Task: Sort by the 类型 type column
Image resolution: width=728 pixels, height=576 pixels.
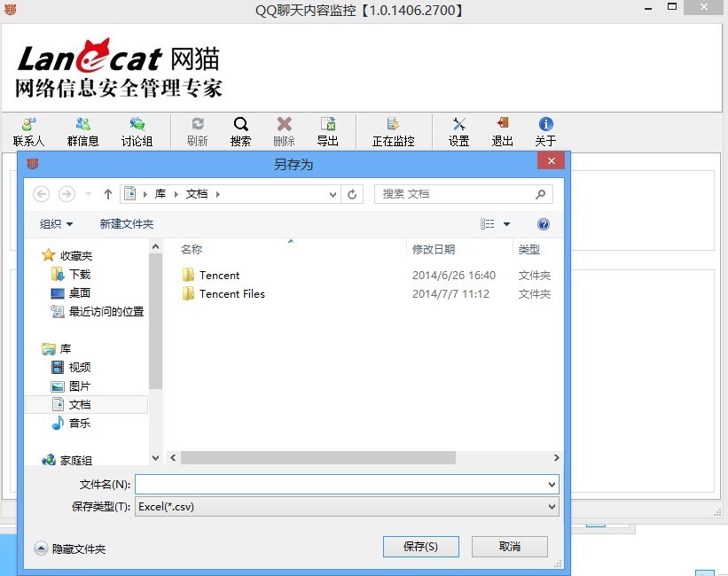Action: pos(528,250)
